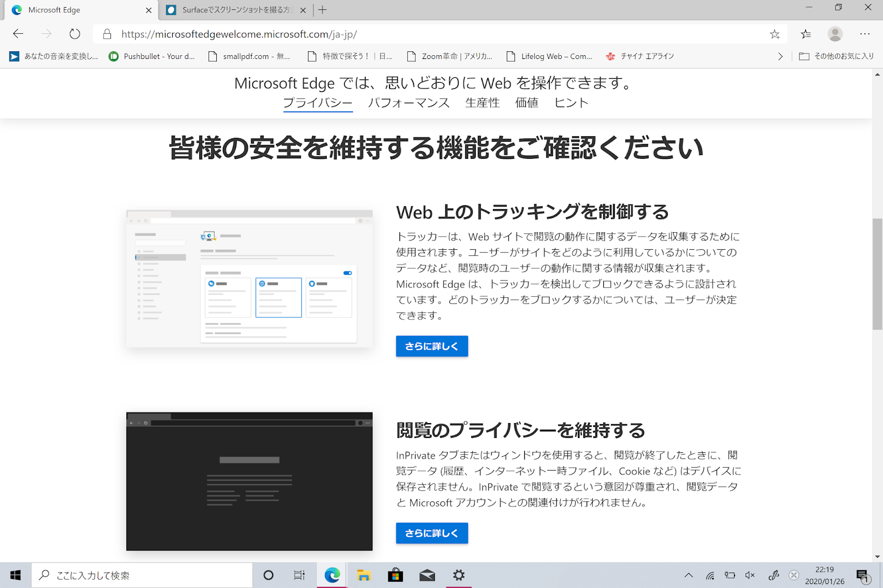Click the scrollbar down arrow

click(x=877, y=557)
